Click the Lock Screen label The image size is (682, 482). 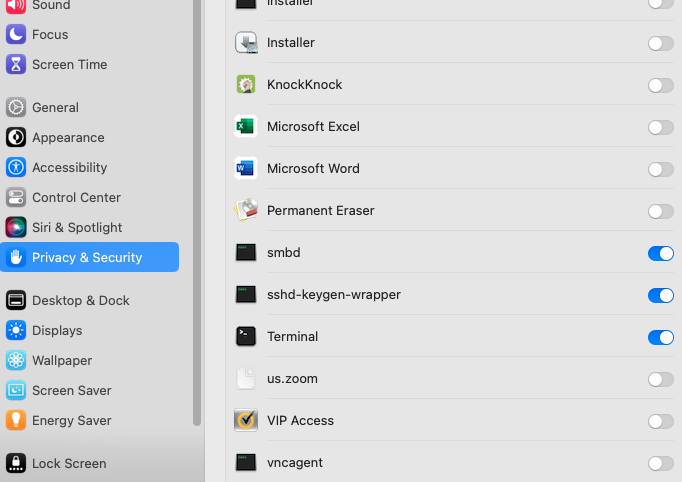69,464
